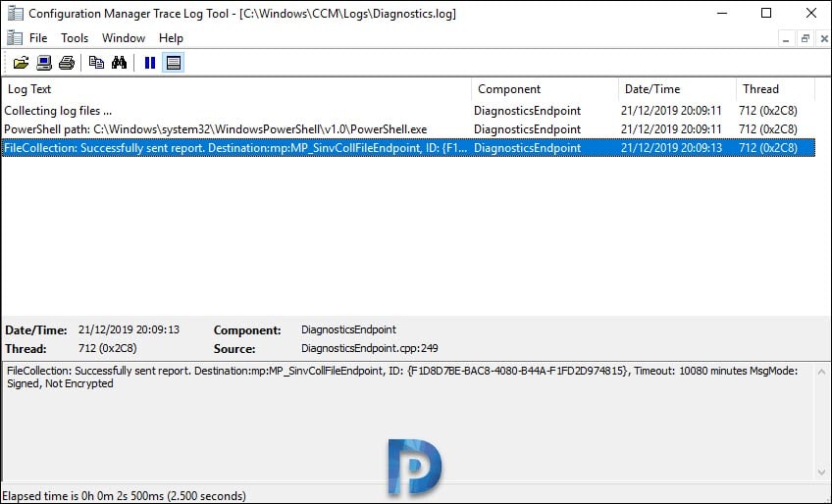The width and height of the screenshot is (832, 504).
Task: Click the app icon in the title bar
Action: coord(16,13)
